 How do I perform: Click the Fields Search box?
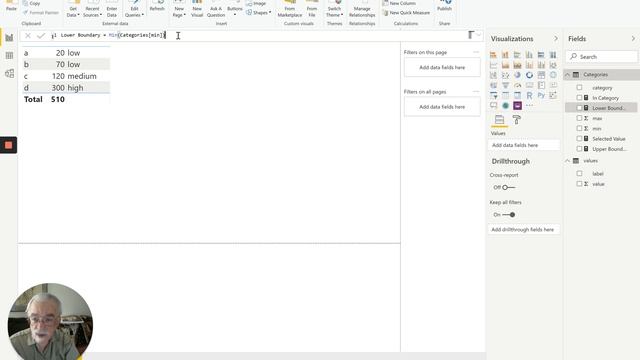click(602, 57)
